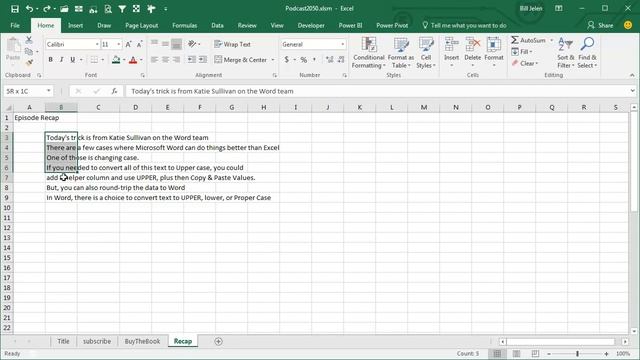Image resolution: width=640 pixels, height=360 pixels.
Task: Open the File tab
Action: (x=15, y=25)
